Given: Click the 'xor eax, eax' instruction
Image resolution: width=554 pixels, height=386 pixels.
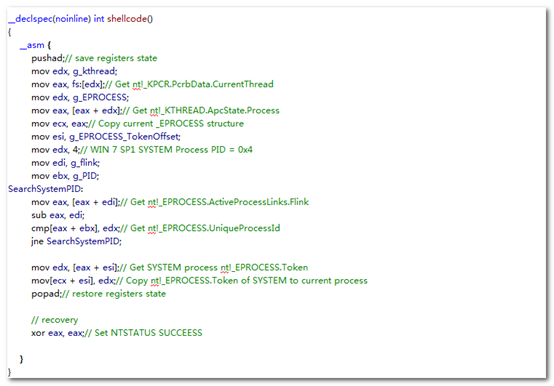Looking at the screenshot, I should point(57,333).
